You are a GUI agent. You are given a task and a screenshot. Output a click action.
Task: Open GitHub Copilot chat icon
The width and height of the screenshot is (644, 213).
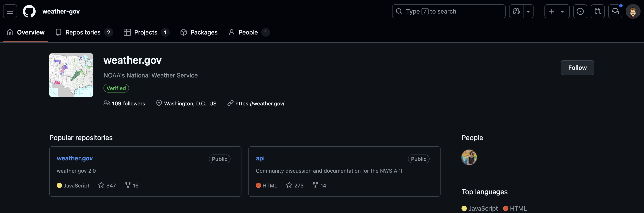(x=516, y=11)
